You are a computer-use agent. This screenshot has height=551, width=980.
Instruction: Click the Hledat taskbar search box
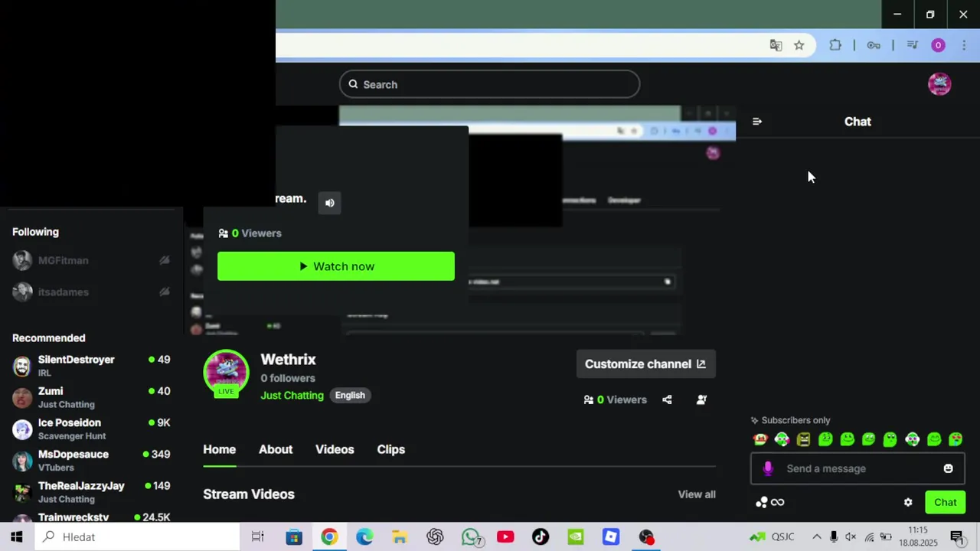pos(138,537)
